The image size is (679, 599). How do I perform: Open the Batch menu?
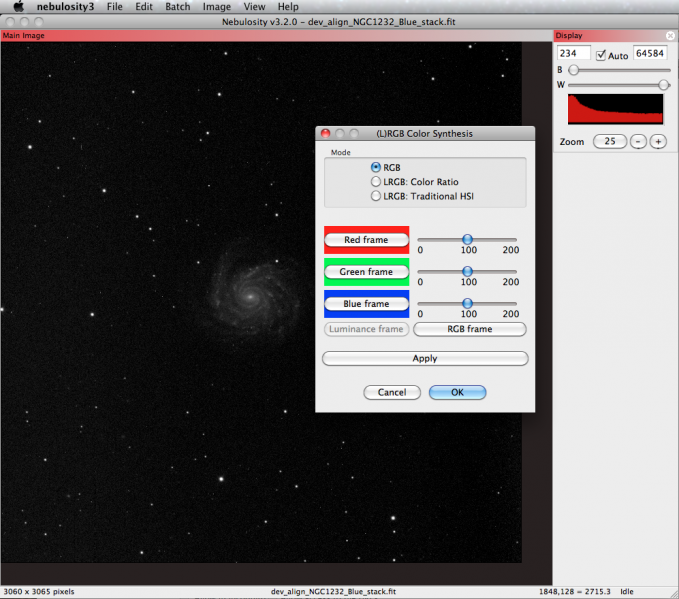click(178, 6)
